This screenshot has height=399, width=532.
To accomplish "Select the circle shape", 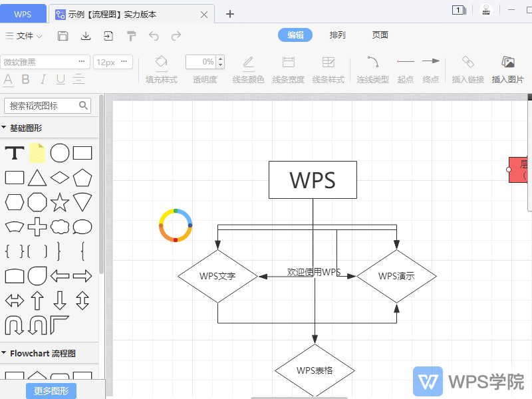I will tap(60, 153).
